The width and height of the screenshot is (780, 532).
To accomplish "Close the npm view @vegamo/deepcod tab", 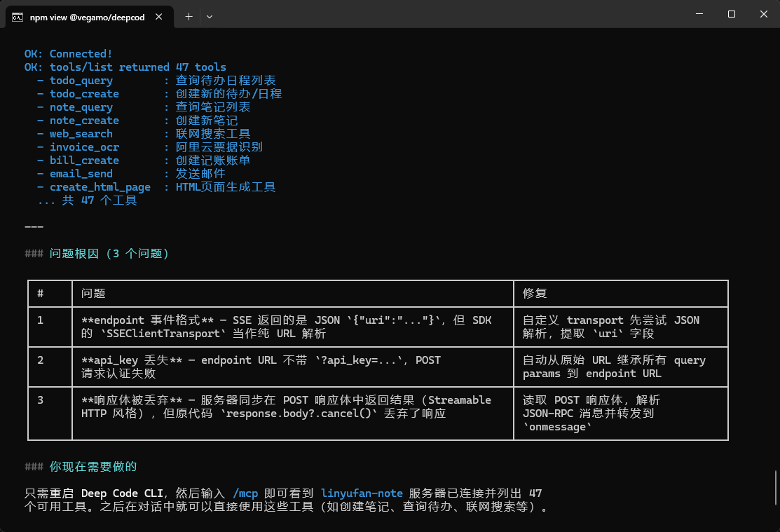I will 158,17.
